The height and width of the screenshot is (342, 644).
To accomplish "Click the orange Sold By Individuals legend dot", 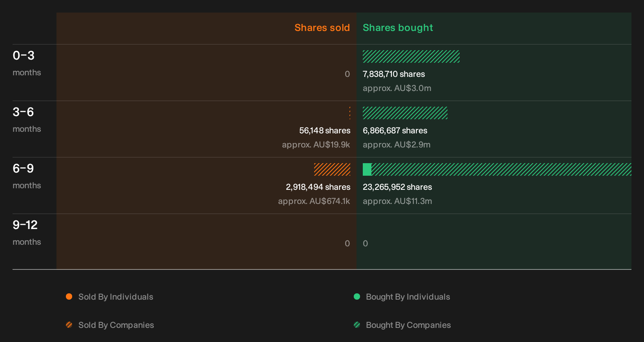I will (x=69, y=297).
